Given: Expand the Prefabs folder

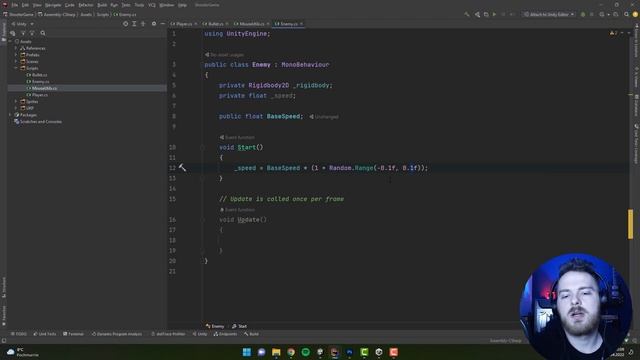Looking at the screenshot, I should [x=16, y=55].
